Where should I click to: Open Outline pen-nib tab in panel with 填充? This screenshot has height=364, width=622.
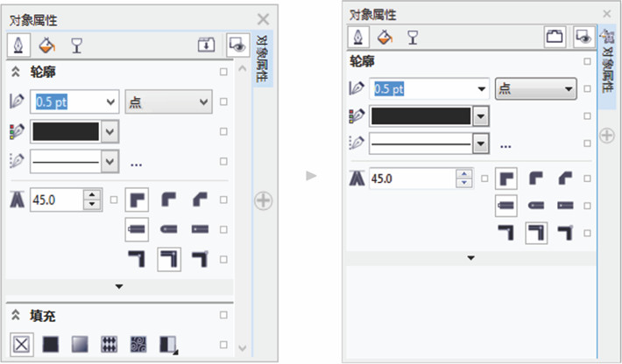pos(18,45)
